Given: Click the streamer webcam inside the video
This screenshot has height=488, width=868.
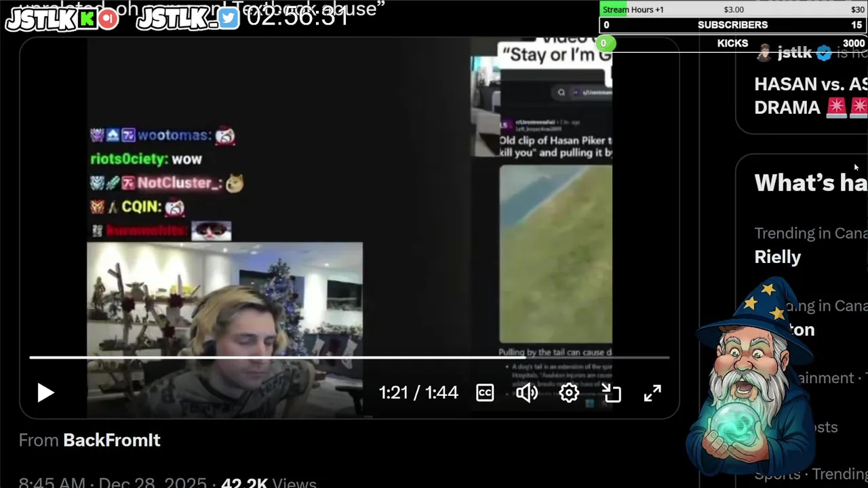Looking at the screenshot, I should click(224, 329).
